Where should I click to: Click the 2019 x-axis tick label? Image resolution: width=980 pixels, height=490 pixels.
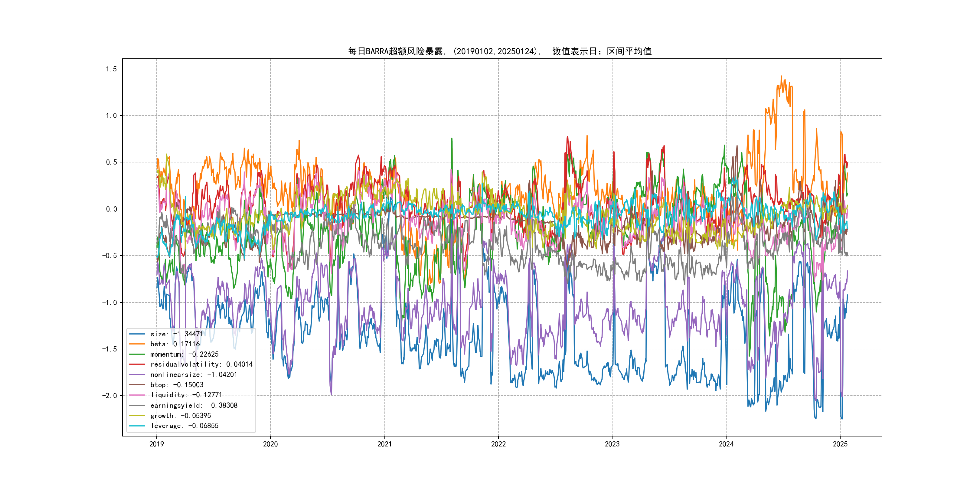point(156,444)
